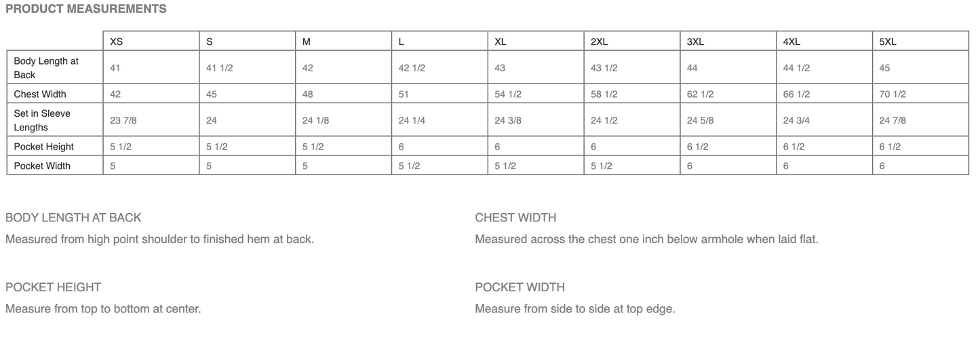Click the POCKET HEIGHT description heading
The image size is (980, 347).
pos(53,287)
